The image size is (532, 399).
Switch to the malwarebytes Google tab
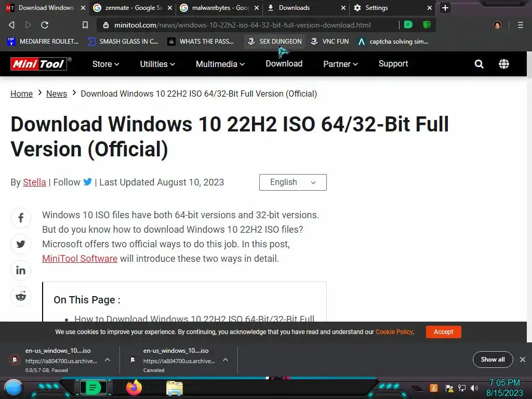point(220,8)
